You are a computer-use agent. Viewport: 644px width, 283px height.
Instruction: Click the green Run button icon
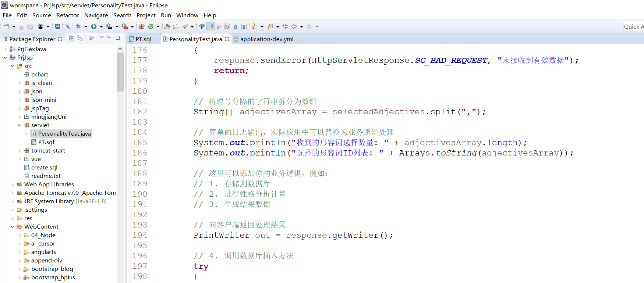pos(94,26)
